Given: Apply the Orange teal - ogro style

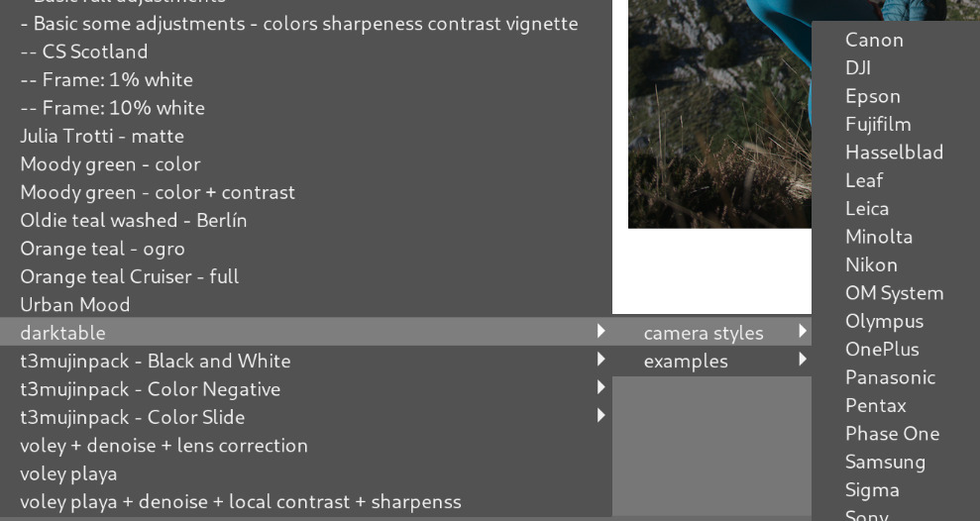Looking at the screenshot, I should click(x=102, y=249).
